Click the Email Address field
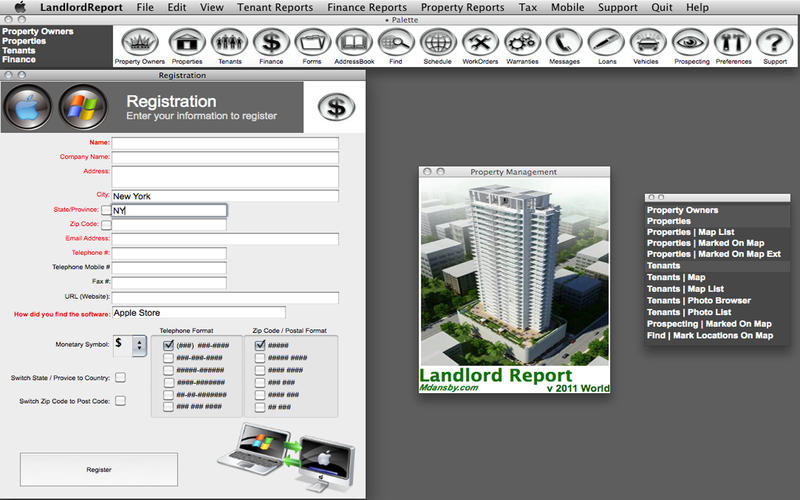Image resolution: width=800 pixels, height=500 pixels. pyautogui.click(x=225, y=239)
